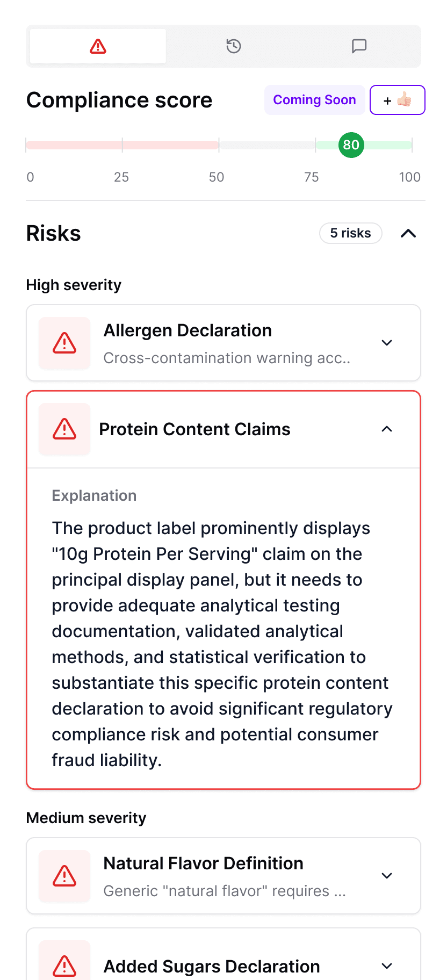Click the Protein Content Claims warning icon
The image size is (447, 980).
[64, 429]
